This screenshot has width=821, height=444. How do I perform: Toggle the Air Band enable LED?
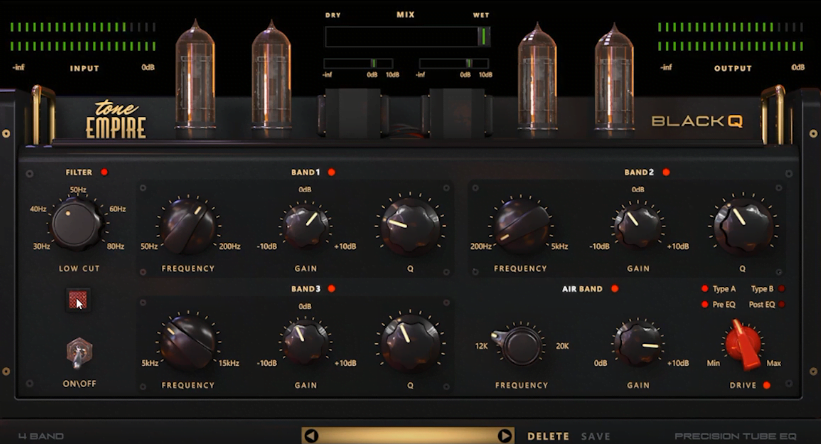[x=615, y=288]
